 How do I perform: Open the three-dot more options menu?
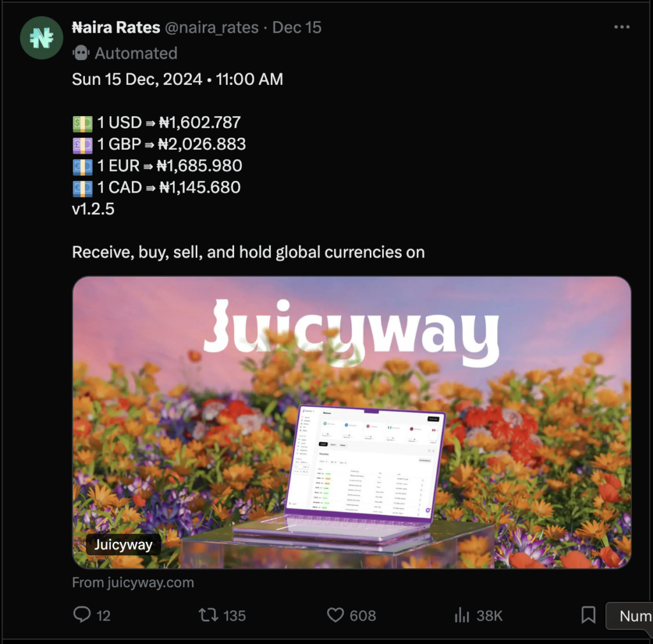click(x=621, y=27)
